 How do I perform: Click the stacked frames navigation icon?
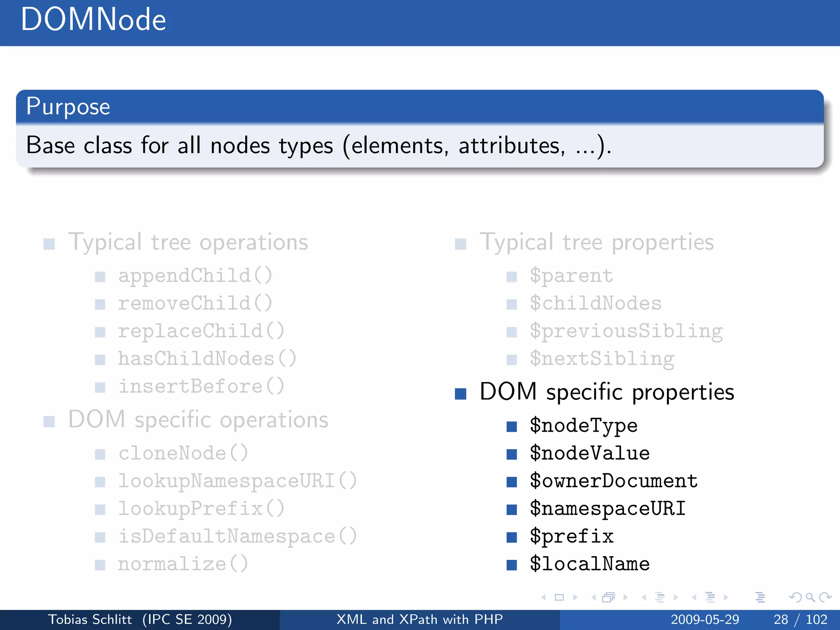(x=609, y=597)
